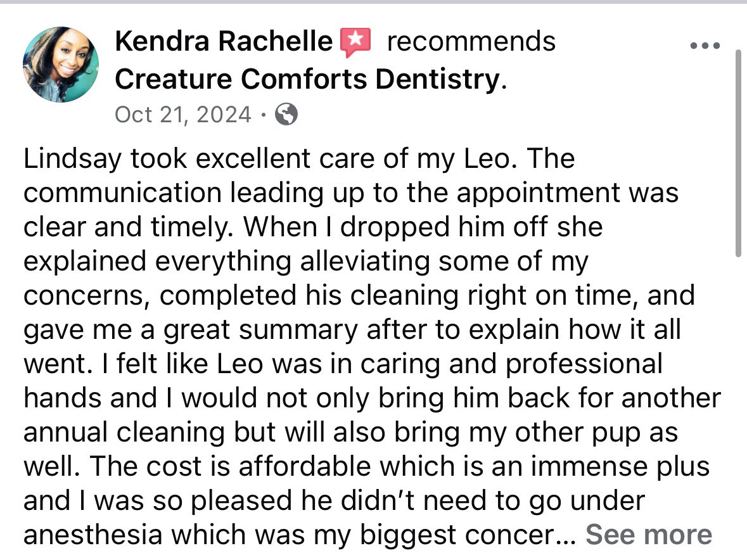Open the Oct 21, 2024 timestamp link
The width and height of the screenshot is (747, 560).
183,115
